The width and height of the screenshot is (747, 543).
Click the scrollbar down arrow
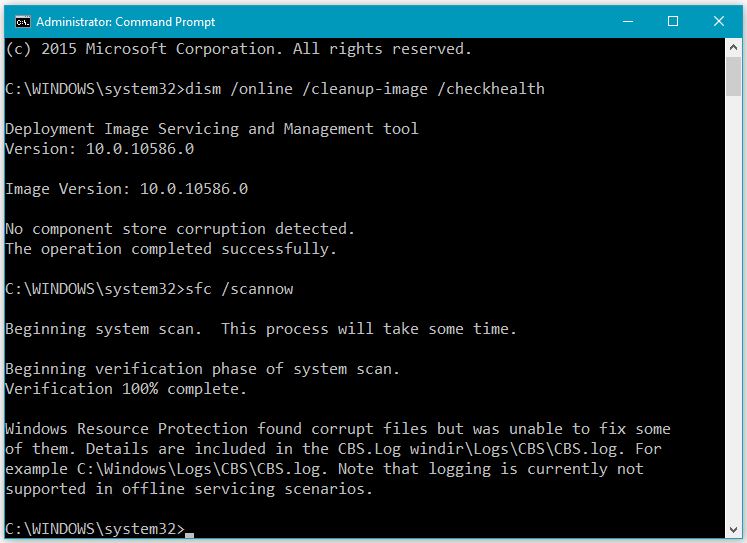click(x=733, y=530)
